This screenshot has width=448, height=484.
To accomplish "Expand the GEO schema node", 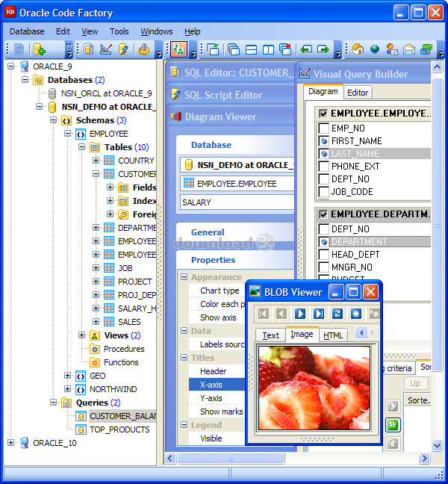I will coord(67,376).
